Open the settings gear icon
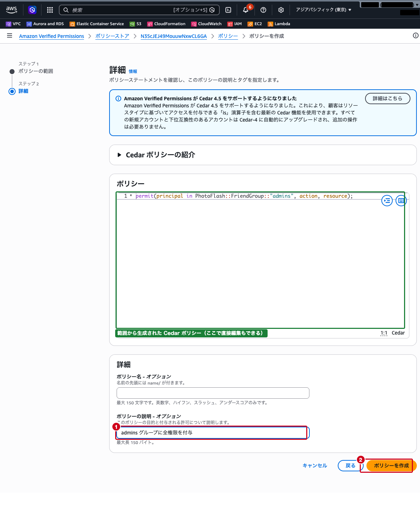The height and width of the screenshot is (505, 420). pyautogui.click(x=281, y=10)
